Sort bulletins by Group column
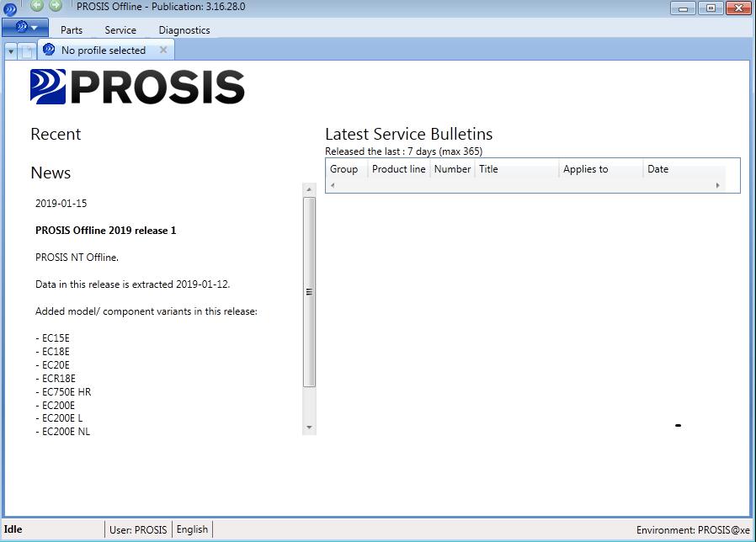 tap(344, 169)
